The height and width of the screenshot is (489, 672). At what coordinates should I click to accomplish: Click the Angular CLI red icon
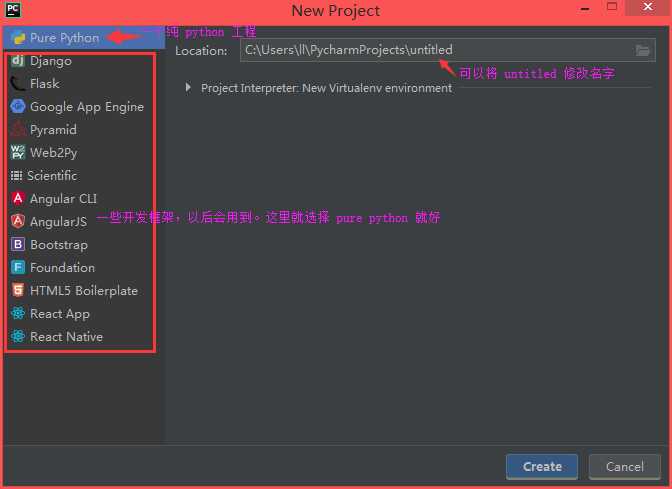18,198
